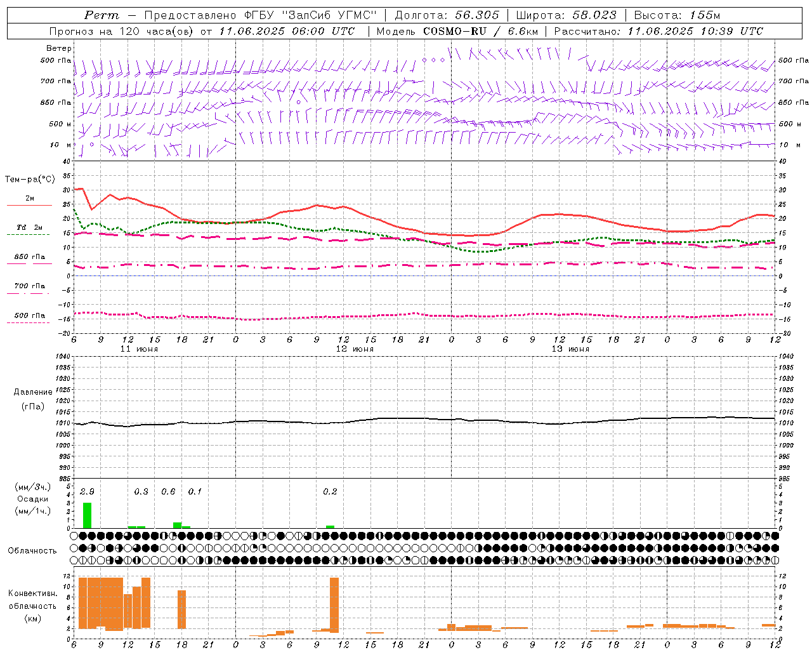Click "500 м" wind level label on left

[x=60, y=124]
